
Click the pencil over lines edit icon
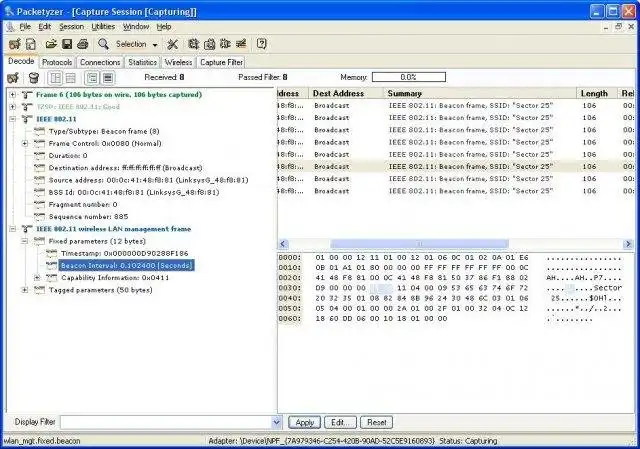[x=241, y=44]
